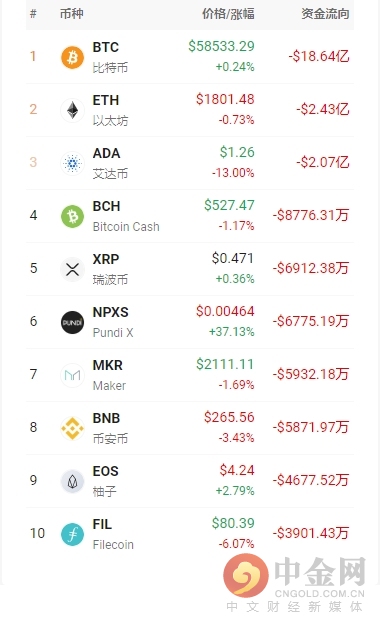The image size is (380, 625).
Task: Click the orange Bitcoin BTC coin icon
Action: pyautogui.click(x=72, y=57)
